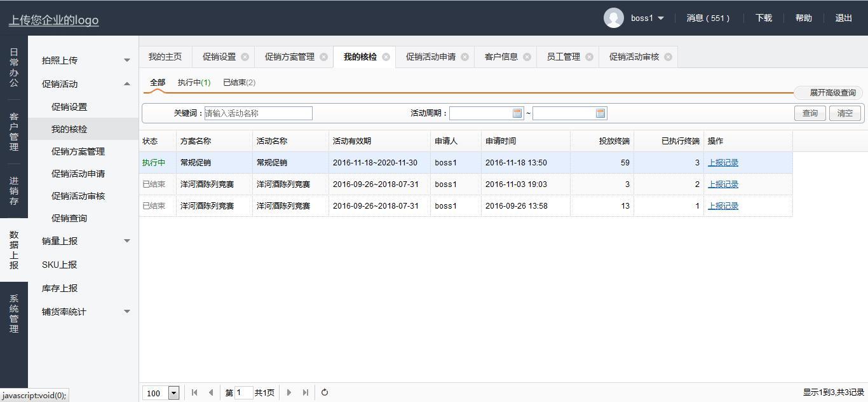The height and width of the screenshot is (402, 868).
Task: Go to the last page arrow icon
Action: click(x=306, y=392)
